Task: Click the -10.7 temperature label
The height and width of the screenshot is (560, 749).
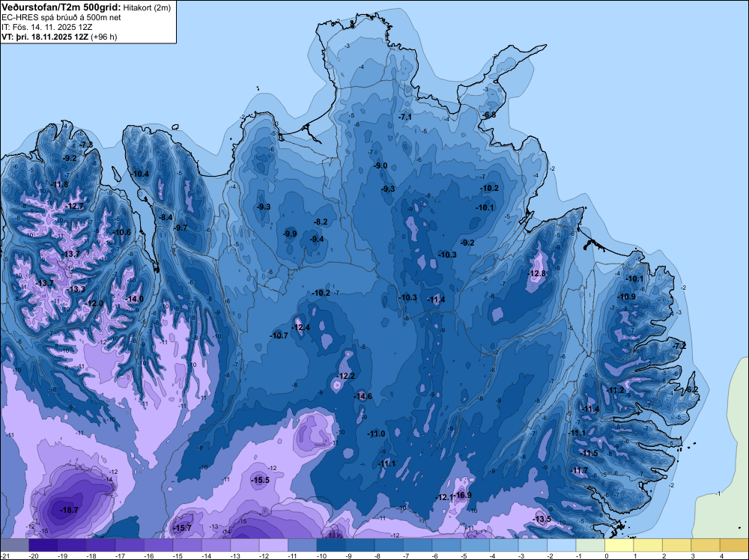Action: coord(279,335)
